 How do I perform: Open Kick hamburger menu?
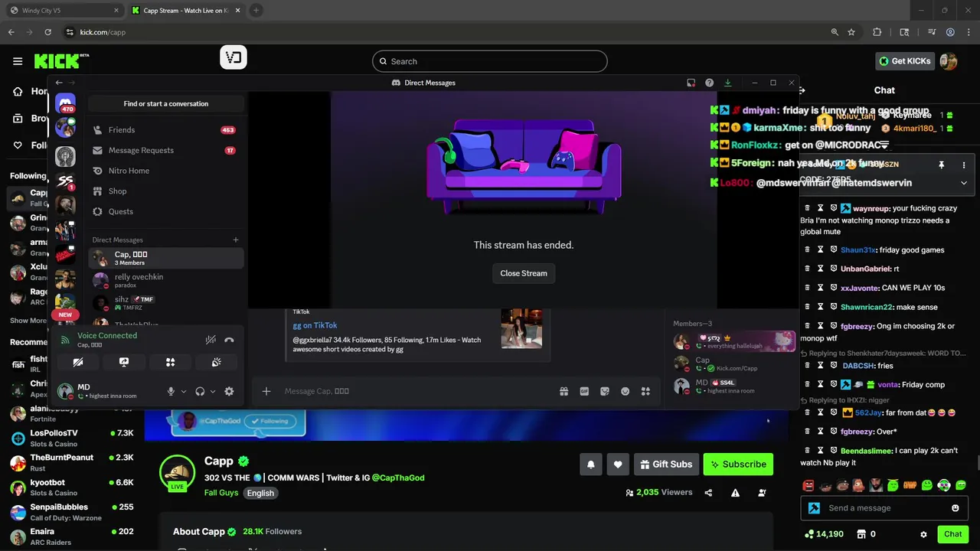pos(18,61)
